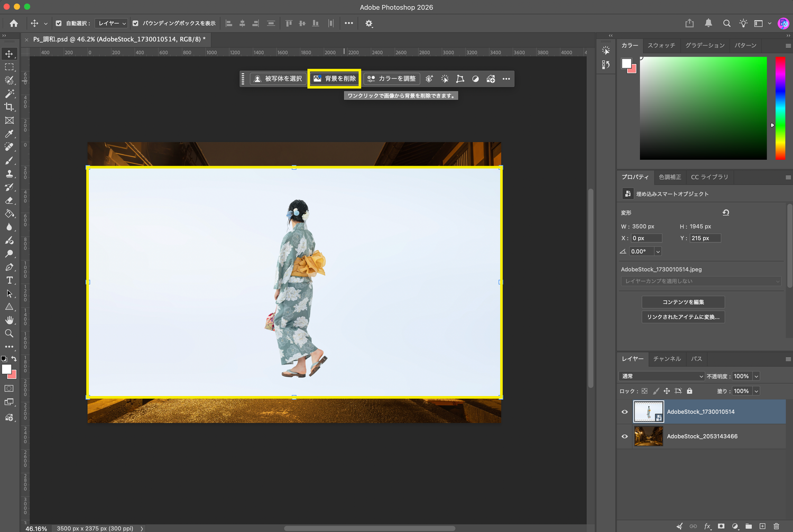The height and width of the screenshot is (532, 793).
Task: Reset transform in Properties panel
Action: pos(726,213)
